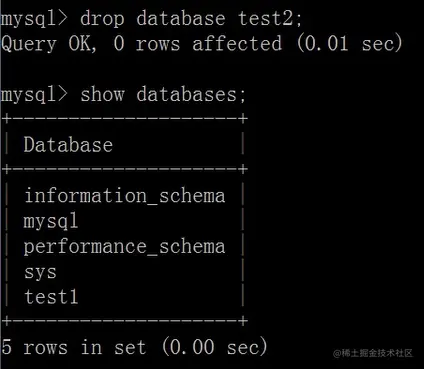The height and width of the screenshot is (369, 424).
Task: Click the 稀土掘金技术社区 watermark
Action: pos(373,353)
